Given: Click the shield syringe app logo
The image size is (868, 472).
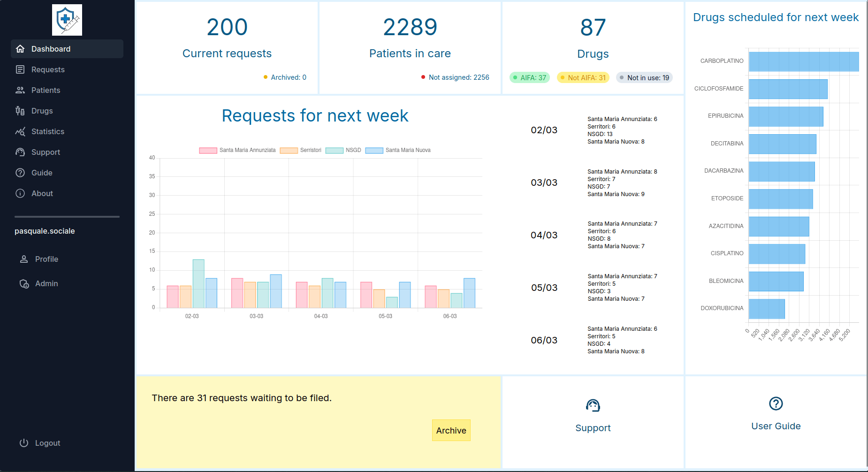Looking at the screenshot, I should tap(67, 20).
